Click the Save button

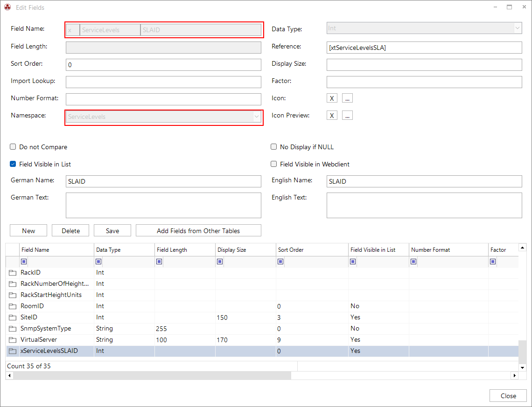click(x=112, y=230)
